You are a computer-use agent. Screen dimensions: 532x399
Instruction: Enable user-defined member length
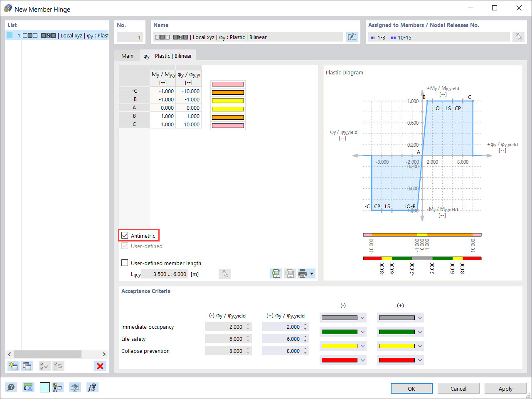pos(125,263)
